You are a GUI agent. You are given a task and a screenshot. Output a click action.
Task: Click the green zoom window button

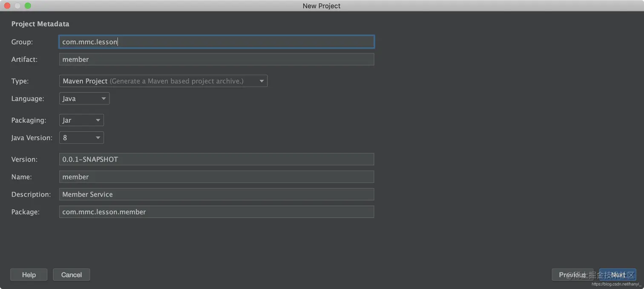coord(28,6)
